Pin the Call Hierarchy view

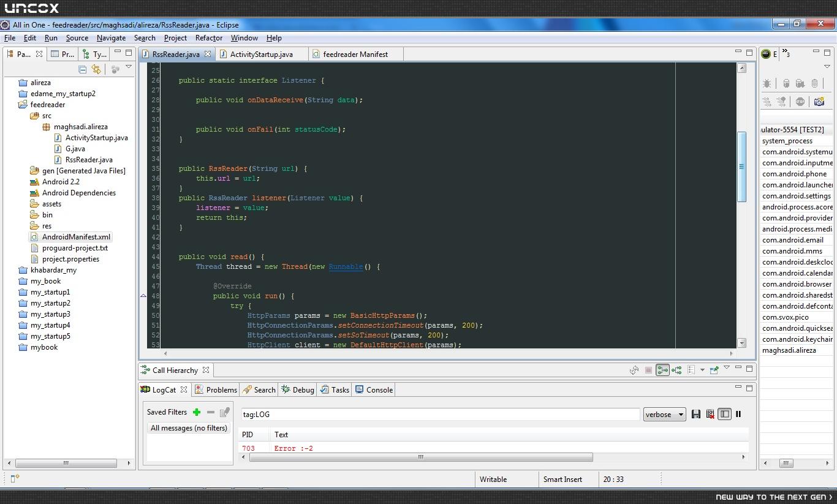(714, 370)
